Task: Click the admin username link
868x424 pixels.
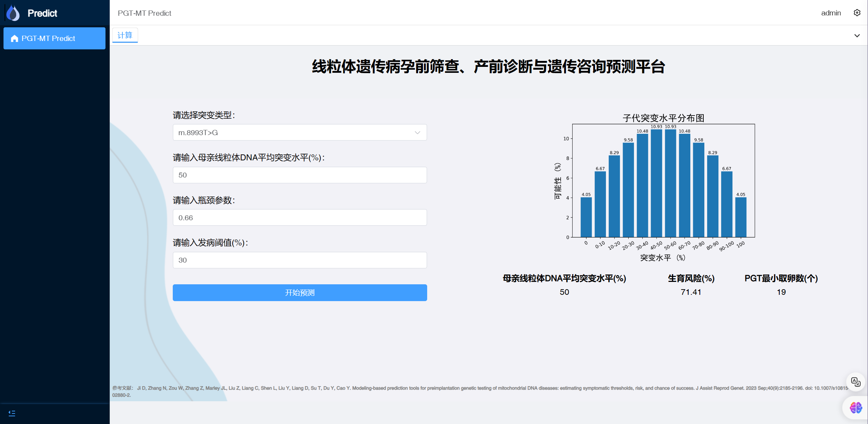Action: point(831,13)
